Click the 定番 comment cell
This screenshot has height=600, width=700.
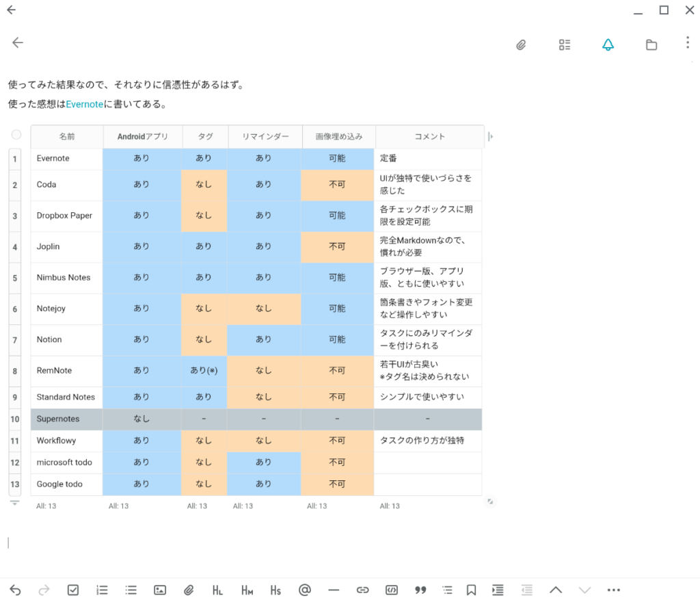tap(428, 159)
